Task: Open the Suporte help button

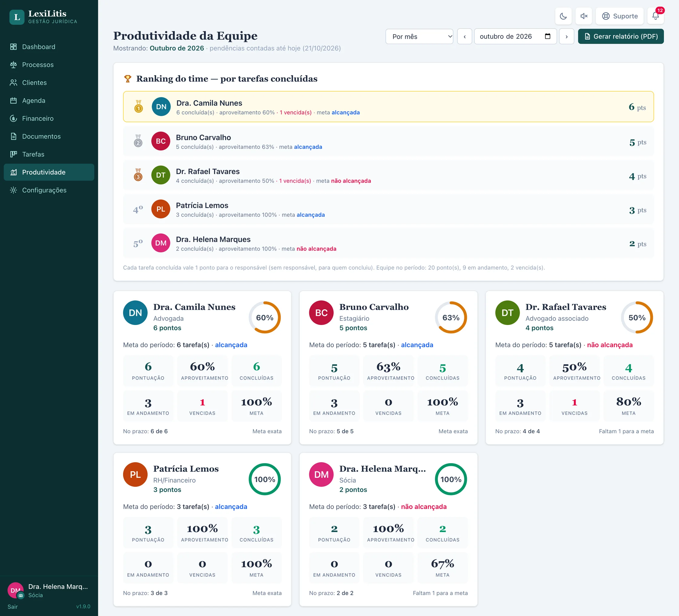Action: click(620, 16)
